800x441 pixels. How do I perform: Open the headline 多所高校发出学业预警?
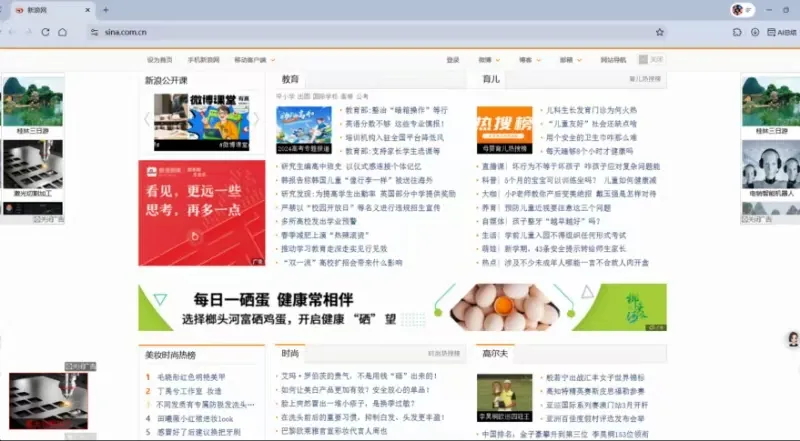[x=319, y=222]
